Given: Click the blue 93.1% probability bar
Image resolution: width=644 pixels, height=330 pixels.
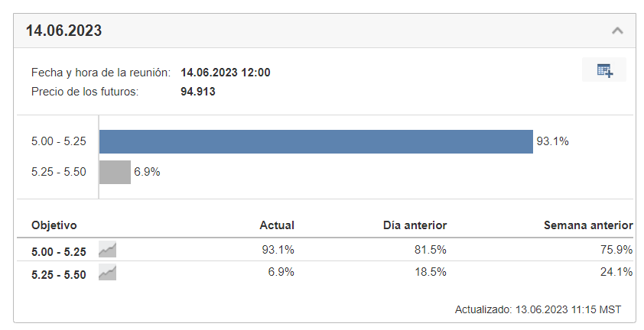Looking at the screenshot, I should coord(316,141).
